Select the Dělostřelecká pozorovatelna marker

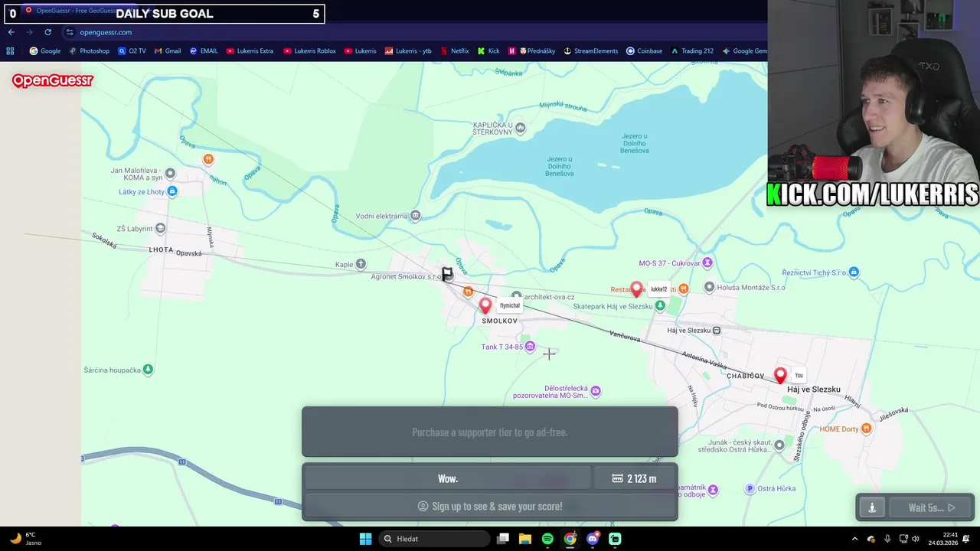tap(596, 392)
